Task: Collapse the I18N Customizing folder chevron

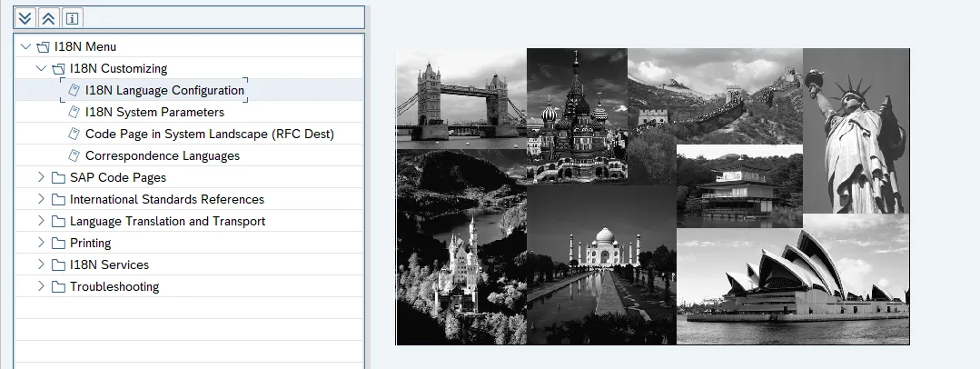Action: [x=41, y=68]
